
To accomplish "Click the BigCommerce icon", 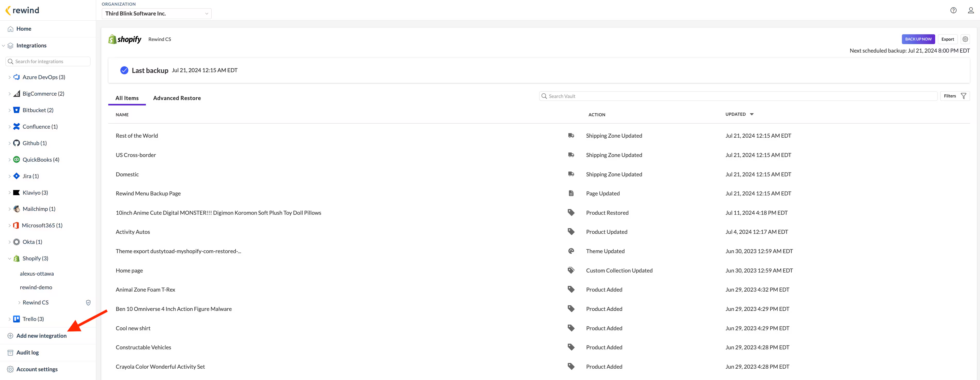I will (16, 94).
